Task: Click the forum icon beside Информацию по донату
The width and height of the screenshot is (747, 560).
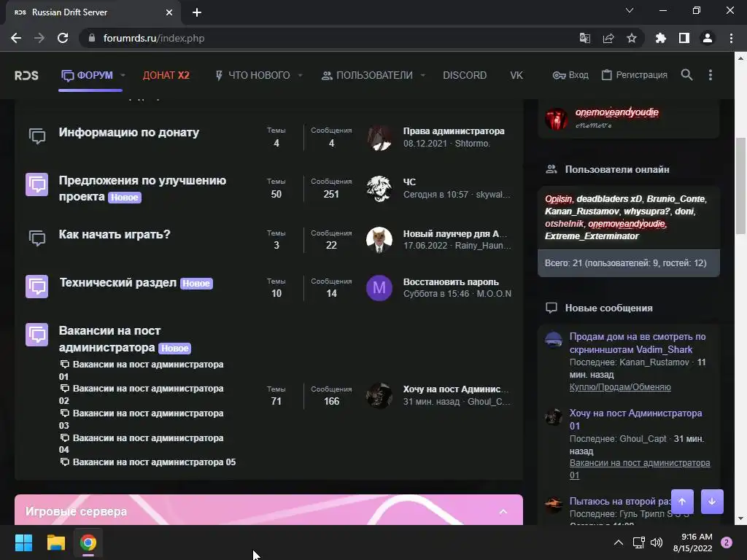Action: click(x=36, y=136)
